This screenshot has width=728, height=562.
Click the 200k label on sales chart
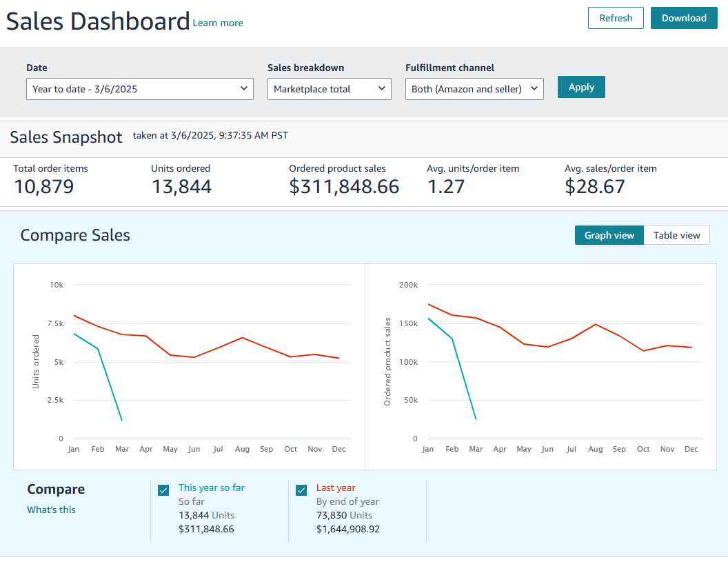pyautogui.click(x=408, y=285)
